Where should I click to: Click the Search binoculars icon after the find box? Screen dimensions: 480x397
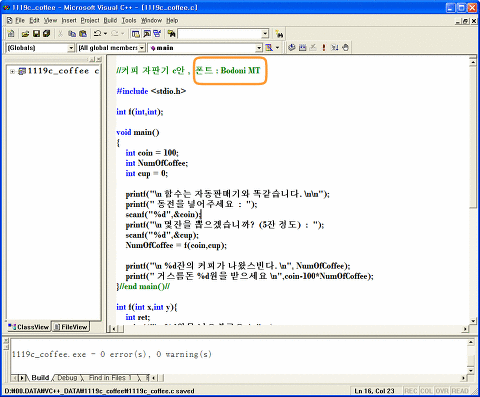tap(279, 34)
